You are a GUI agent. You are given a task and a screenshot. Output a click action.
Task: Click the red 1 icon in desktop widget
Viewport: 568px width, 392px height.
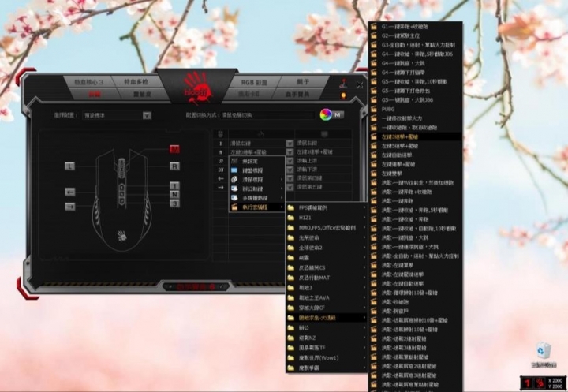click(x=528, y=383)
